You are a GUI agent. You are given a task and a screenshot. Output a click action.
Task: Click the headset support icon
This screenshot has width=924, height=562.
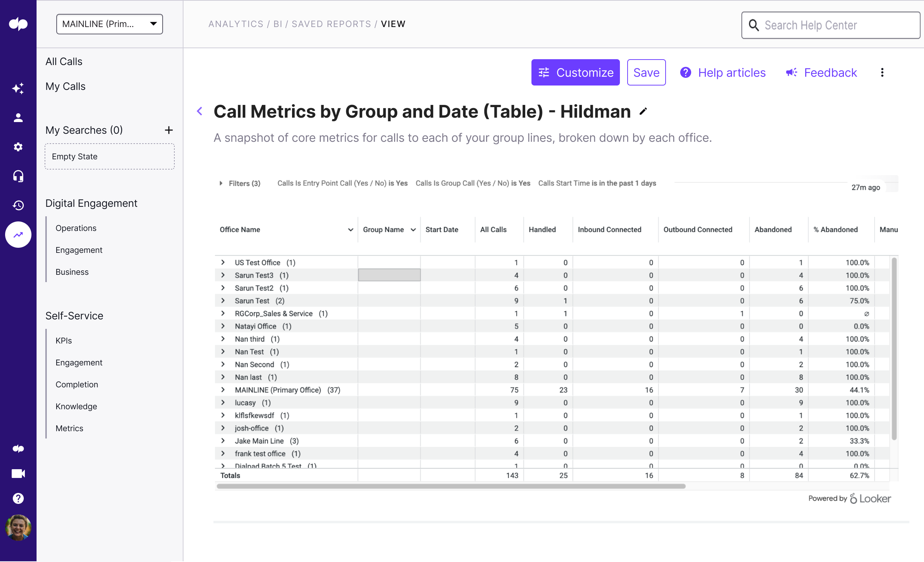(x=18, y=176)
